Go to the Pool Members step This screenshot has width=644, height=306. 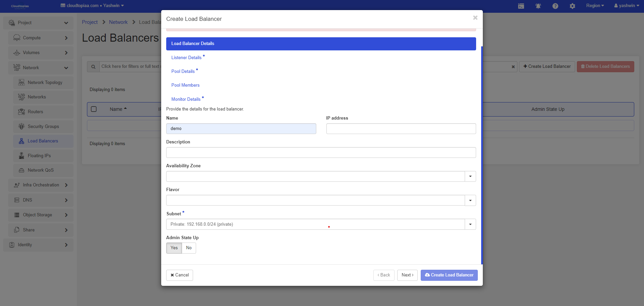coord(185,85)
